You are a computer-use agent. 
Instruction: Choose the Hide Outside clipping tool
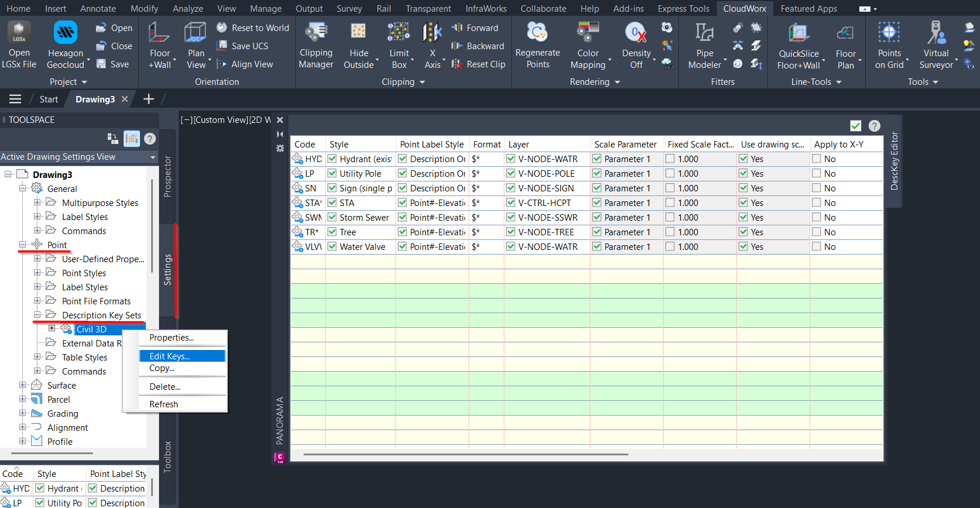click(358, 45)
